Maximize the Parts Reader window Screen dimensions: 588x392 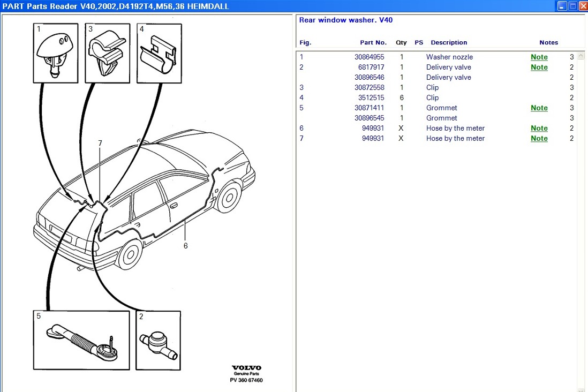pos(572,6)
